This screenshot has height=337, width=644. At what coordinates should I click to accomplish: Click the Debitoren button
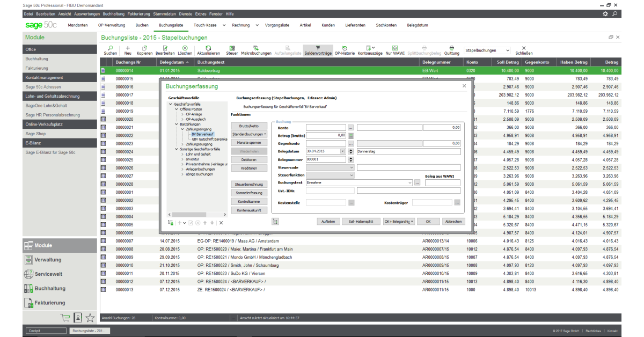[248, 160]
